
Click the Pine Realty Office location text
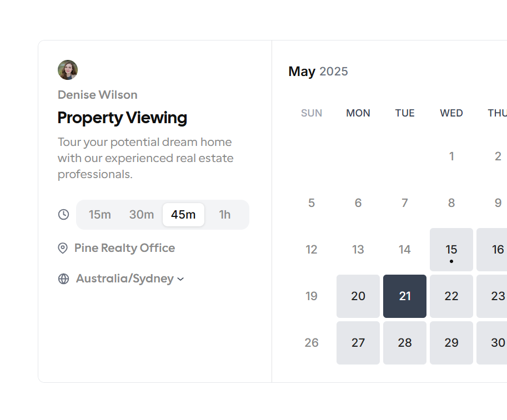[124, 248]
